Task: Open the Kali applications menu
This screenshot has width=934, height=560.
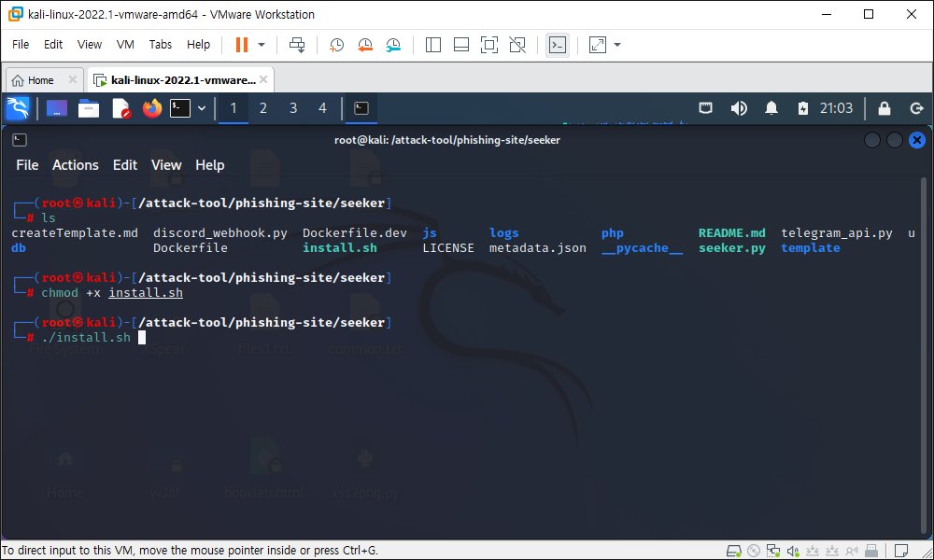Action: (18, 108)
